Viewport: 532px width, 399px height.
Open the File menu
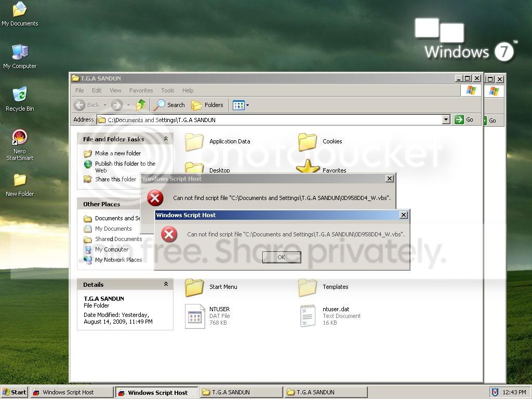click(x=79, y=90)
